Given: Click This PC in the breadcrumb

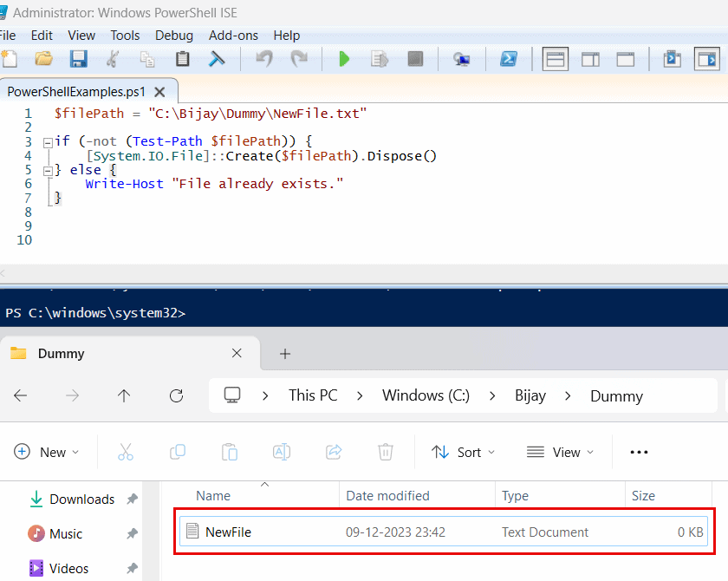Looking at the screenshot, I should tap(313, 395).
